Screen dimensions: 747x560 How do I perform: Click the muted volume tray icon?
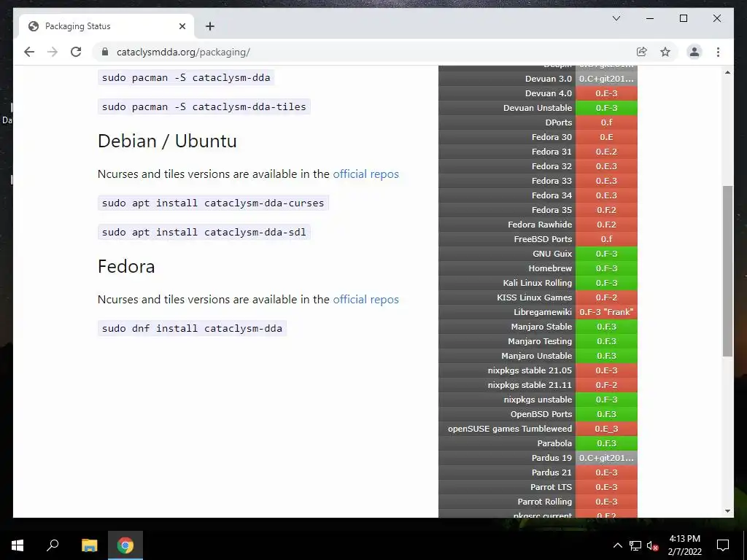pyautogui.click(x=652, y=545)
